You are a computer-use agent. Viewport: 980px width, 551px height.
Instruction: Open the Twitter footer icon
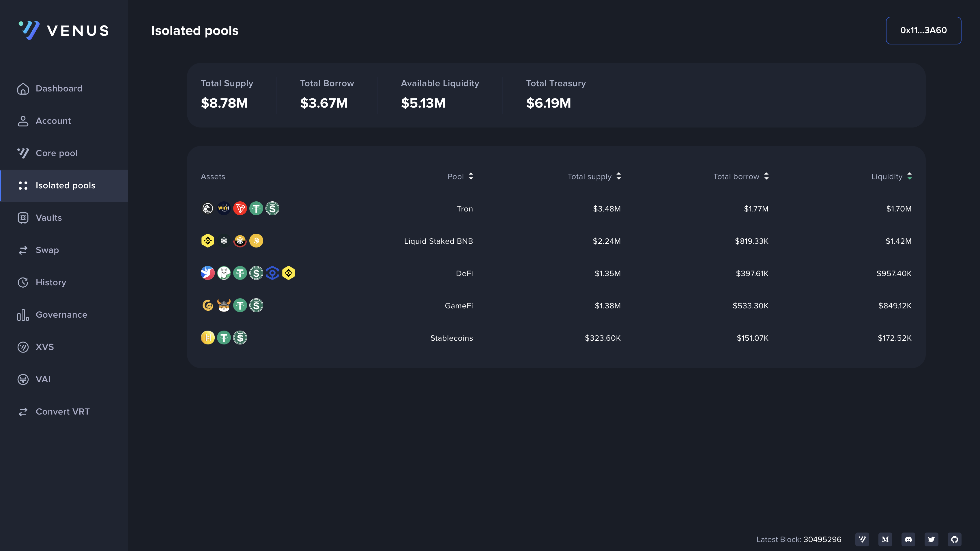coord(931,539)
